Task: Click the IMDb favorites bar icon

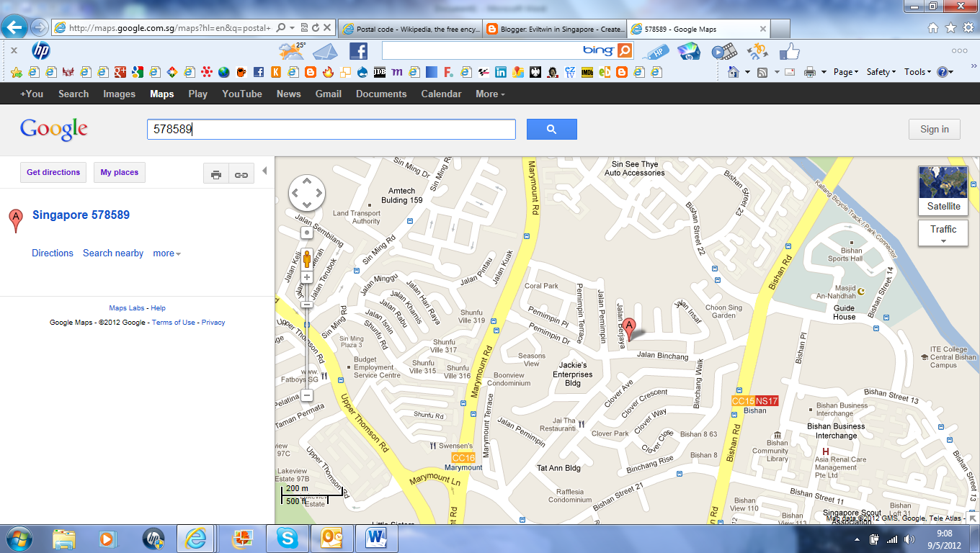Action: click(587, 72)
